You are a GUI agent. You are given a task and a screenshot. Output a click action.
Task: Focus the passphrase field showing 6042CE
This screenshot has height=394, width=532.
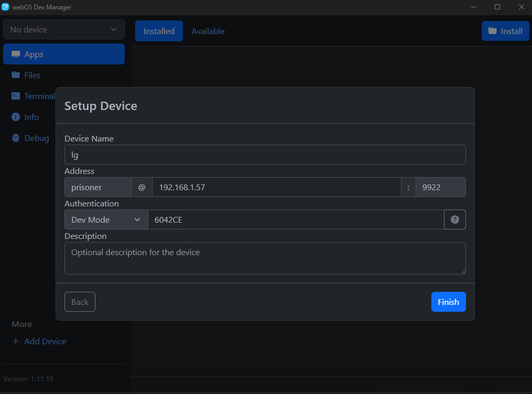296,220
